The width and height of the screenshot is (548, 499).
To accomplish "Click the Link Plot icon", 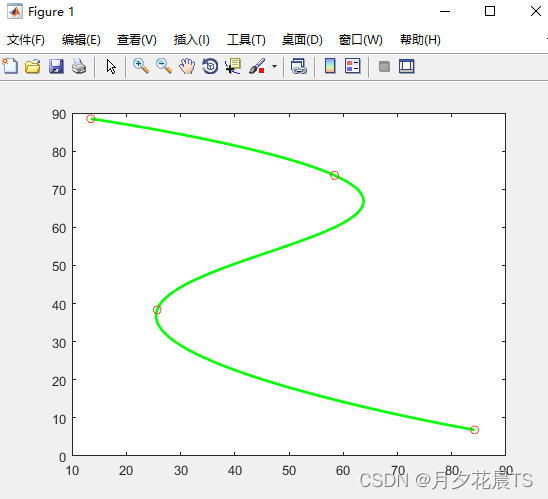I will coord(299,66).
